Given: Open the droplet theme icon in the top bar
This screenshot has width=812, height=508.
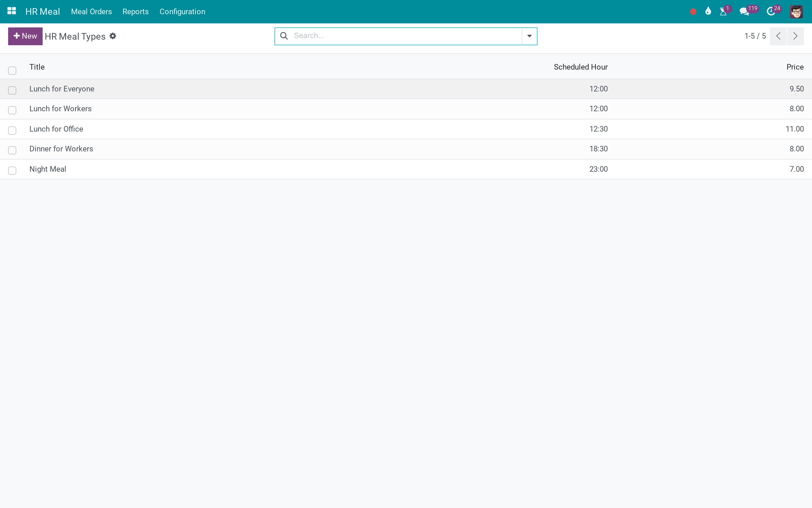Looking at the screenshot, I should coord(708,11).
